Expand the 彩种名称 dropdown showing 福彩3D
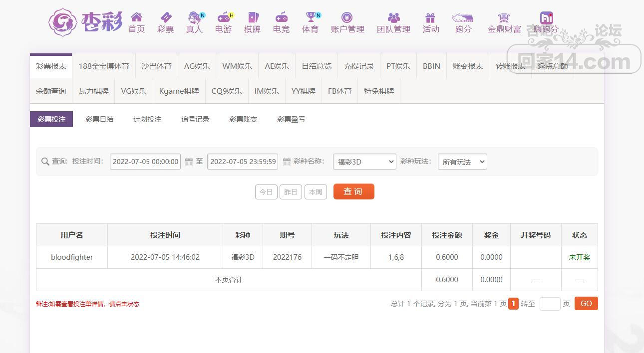This screenshot has height=353, width=644. point(364,162)
